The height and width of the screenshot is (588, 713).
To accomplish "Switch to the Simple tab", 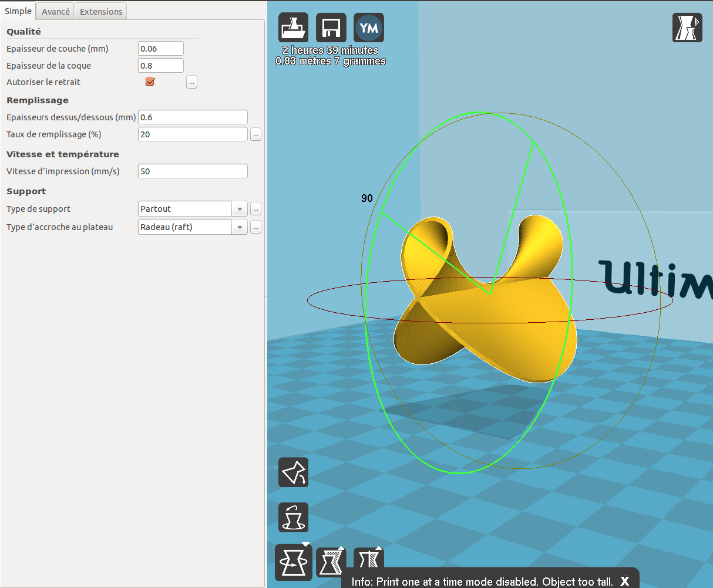I will click(18, 11).
